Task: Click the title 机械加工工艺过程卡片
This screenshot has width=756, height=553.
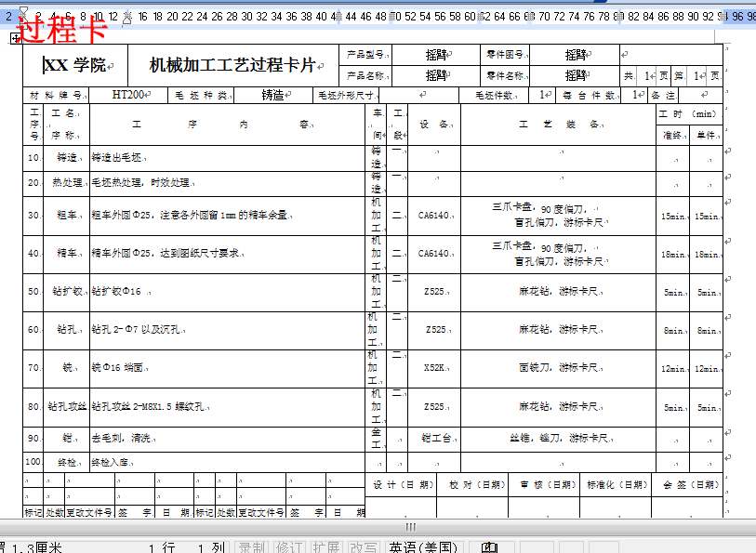Action: (x=232, y=65)
